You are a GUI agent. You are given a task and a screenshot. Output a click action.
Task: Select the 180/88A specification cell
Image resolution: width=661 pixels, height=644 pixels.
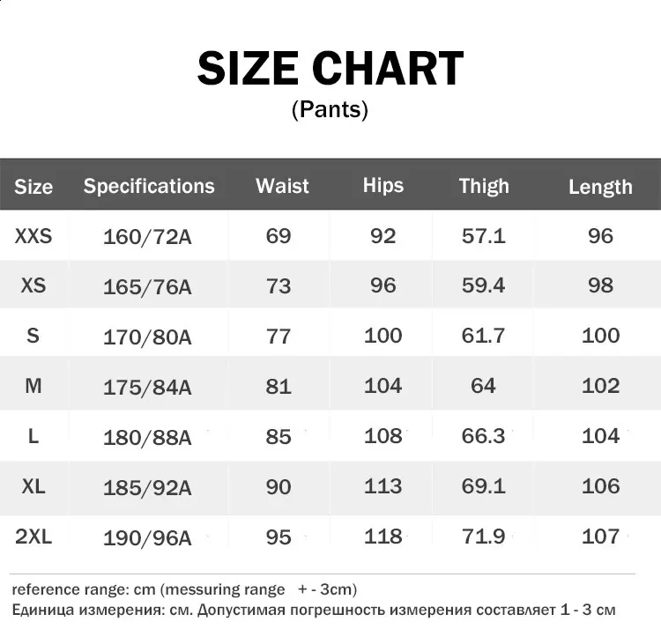(x=147, y=437)
